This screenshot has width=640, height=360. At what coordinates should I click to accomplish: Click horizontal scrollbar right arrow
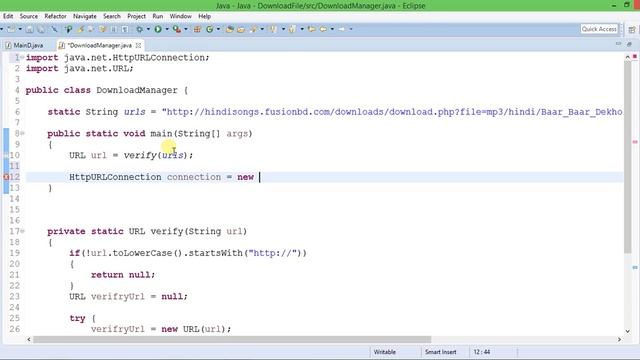[619, 339]
